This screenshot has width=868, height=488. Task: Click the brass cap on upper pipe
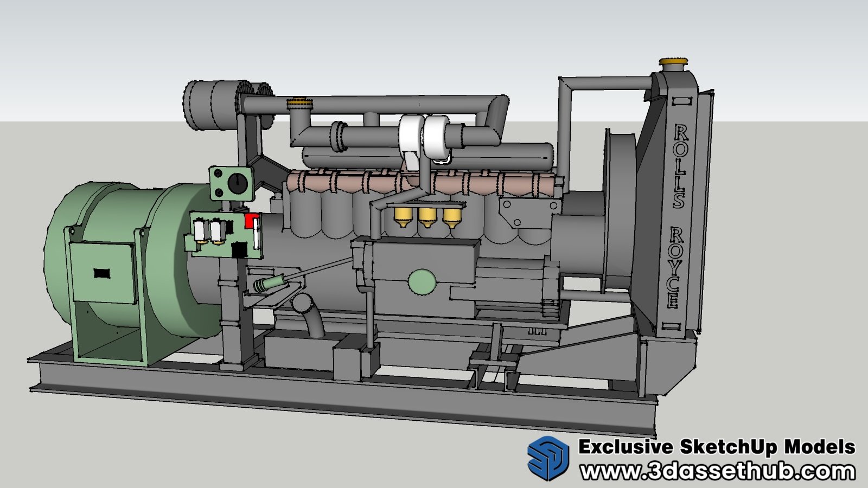point(297,102)
